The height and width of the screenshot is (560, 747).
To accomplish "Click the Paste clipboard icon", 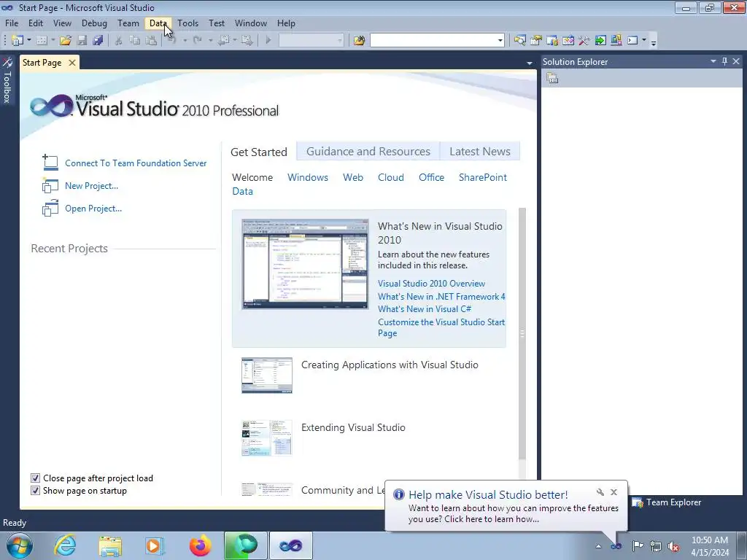I will 151,41.
